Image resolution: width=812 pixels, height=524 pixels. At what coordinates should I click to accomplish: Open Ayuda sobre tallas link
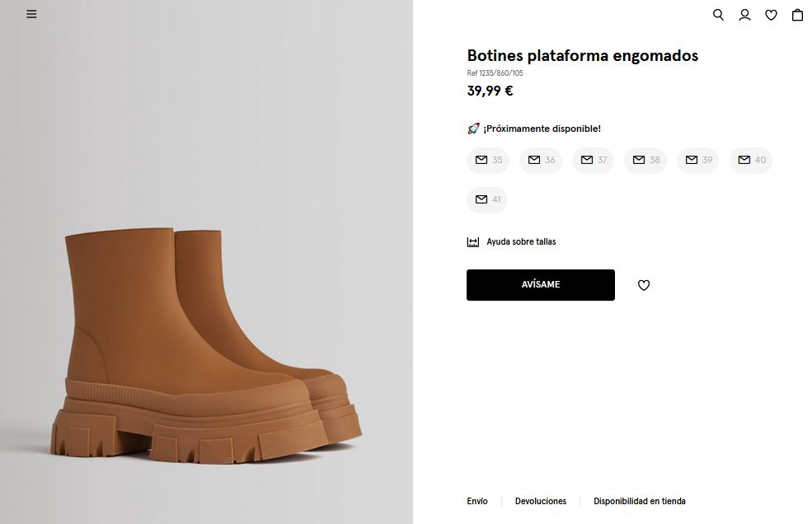(521, 242)
